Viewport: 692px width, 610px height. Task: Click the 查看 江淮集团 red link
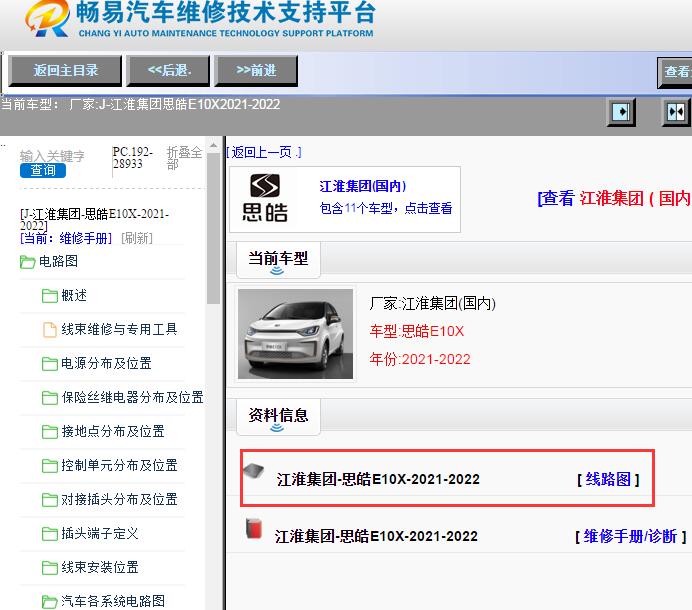pos(614,198)
